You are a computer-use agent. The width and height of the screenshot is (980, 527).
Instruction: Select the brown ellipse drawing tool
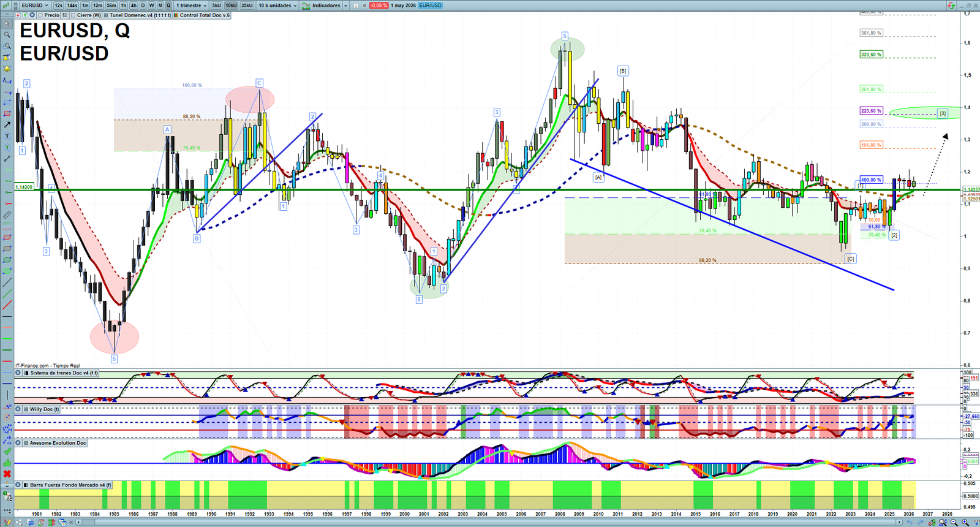click(7, 249)
